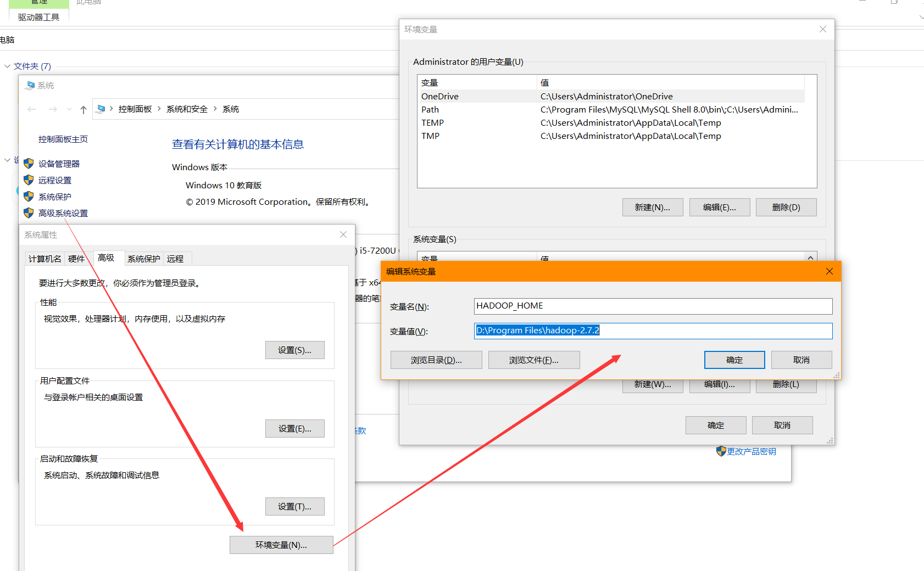Screen dimensions: 924x571
Task: Select OneDrive user variable row
Action: (x=611, y=97)
